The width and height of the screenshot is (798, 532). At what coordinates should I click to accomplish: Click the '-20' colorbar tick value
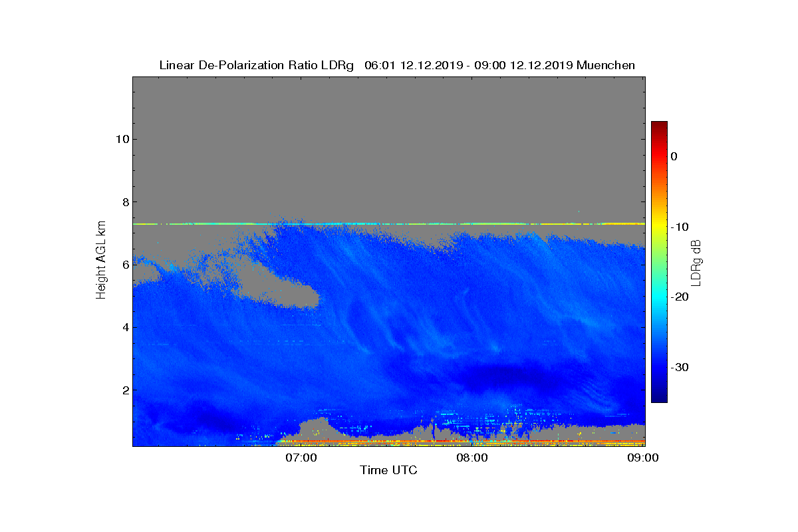[x=680, y=297]
